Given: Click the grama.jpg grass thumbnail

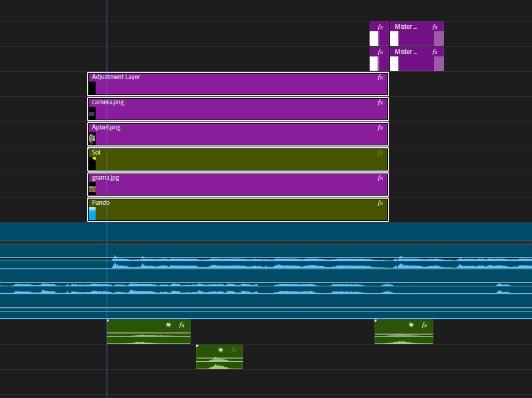Looking at the screenshot, I should coord(92,188).
